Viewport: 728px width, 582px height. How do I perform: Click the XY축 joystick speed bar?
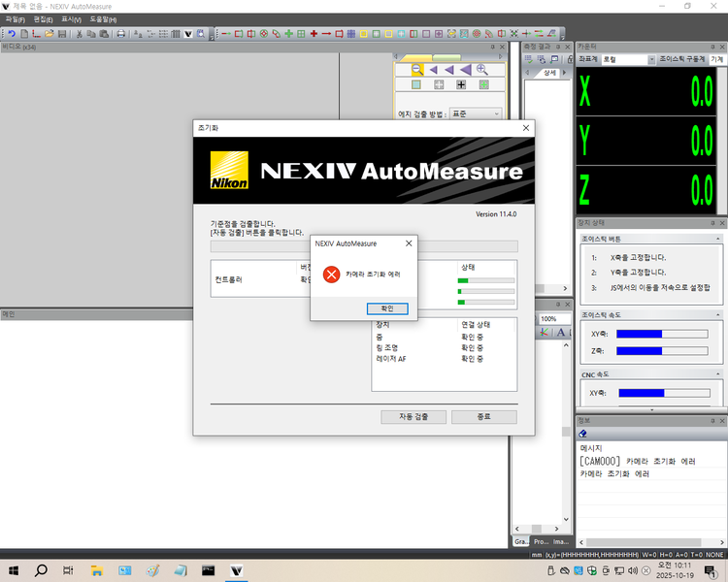point(660,334)
